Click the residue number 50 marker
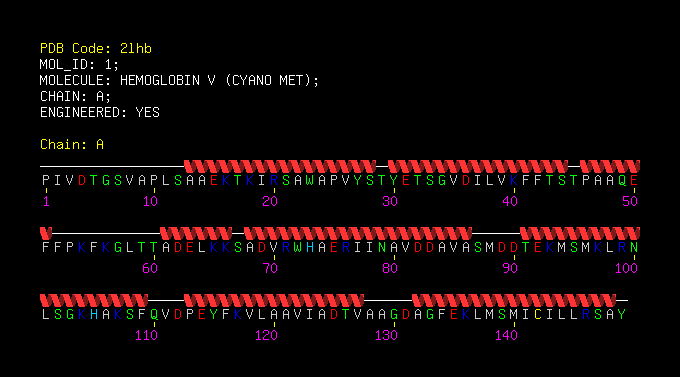 [x=630, y=201]
